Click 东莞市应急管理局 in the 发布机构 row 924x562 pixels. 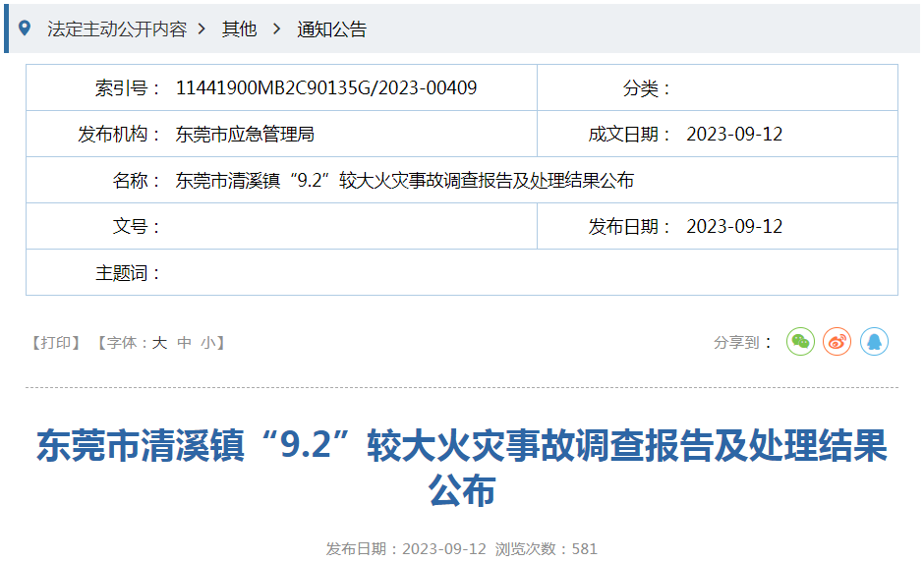(245, 135)
